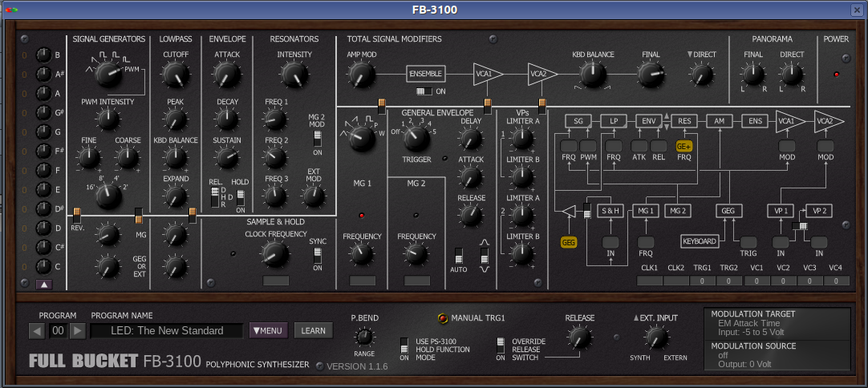
Task: Open the MENU dropdown
Action: pyautogui.click(x=269, y=330)
